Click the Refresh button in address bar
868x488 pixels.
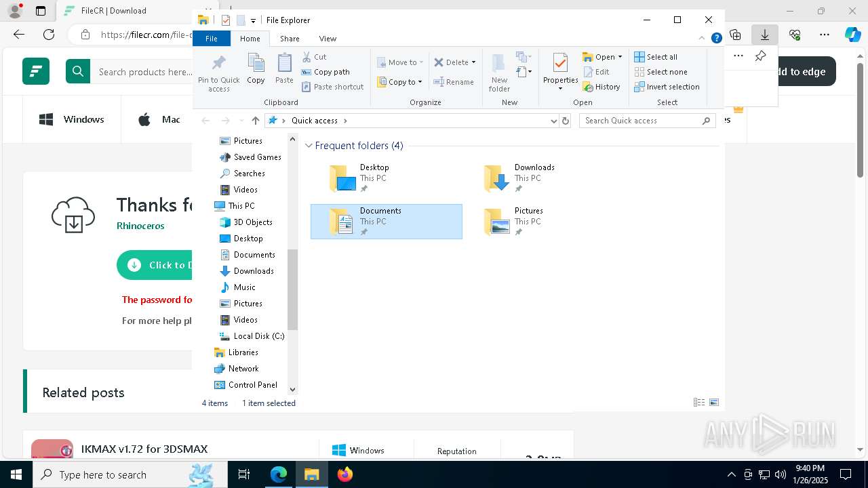pos(566,121)
